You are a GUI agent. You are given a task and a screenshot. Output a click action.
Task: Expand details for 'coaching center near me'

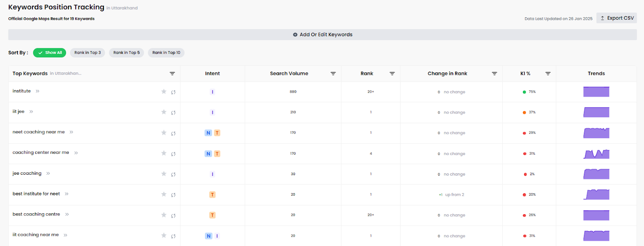[x=76, y=153]
